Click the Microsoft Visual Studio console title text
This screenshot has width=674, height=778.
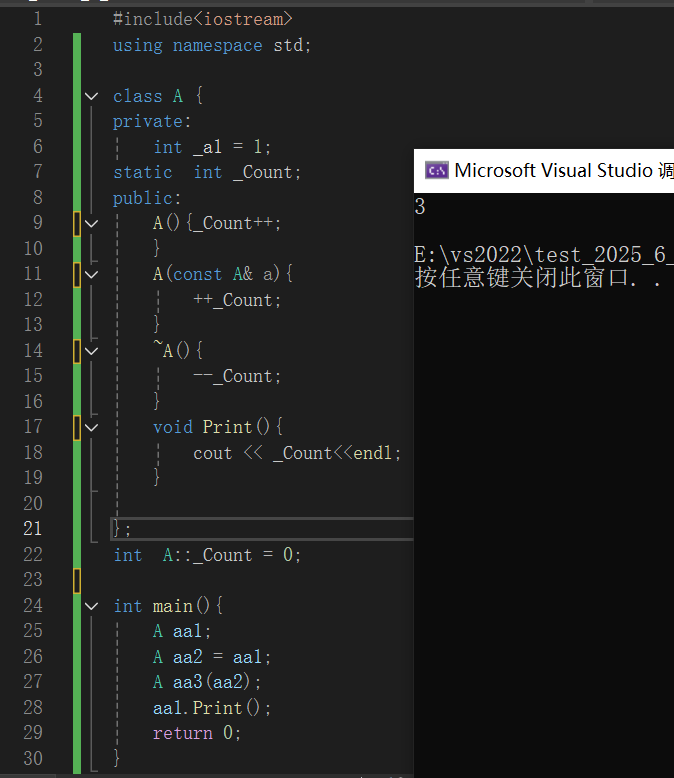pyautogui.click(x=564, y=171)
